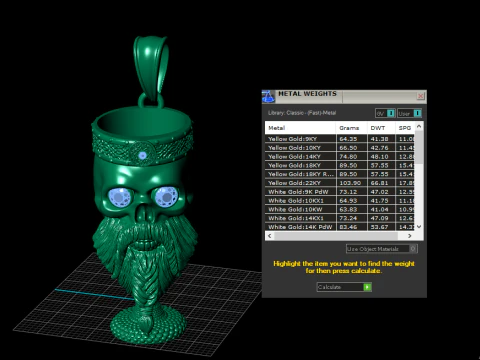Click the Calculate button
Viewport: 480px width, 360px height.
coord(344,287)
